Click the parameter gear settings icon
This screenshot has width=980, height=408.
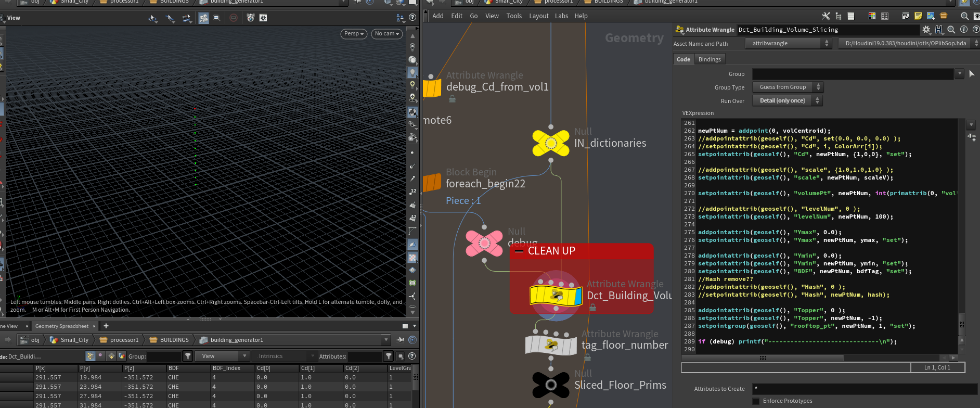coord(926,30)
